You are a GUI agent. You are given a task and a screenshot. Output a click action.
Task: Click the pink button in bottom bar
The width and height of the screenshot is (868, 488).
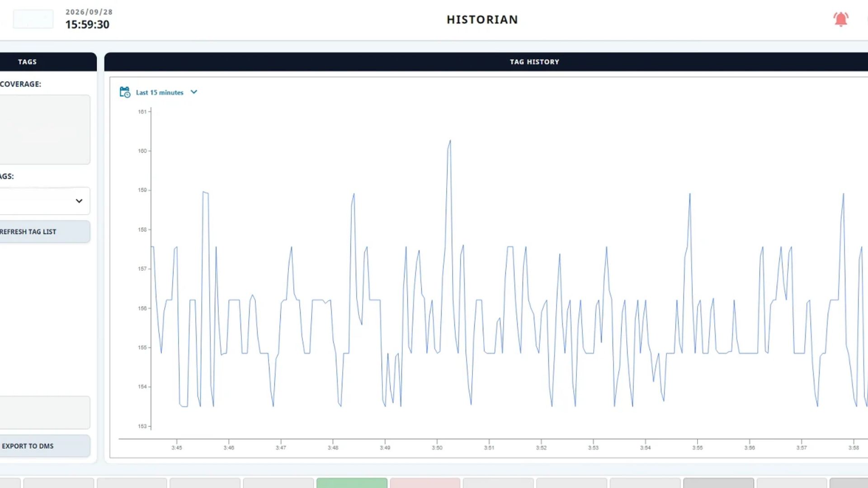(425, 483)
